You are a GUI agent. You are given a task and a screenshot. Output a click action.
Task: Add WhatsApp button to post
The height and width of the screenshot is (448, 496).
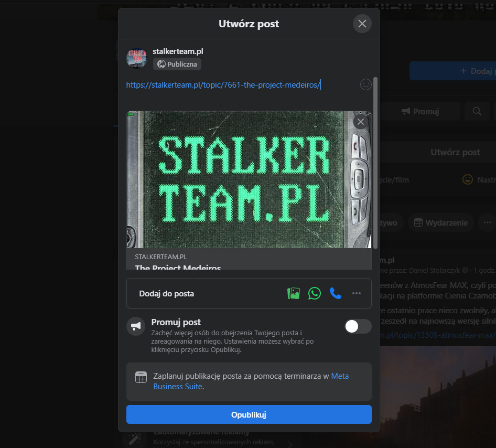click(315, 293)
